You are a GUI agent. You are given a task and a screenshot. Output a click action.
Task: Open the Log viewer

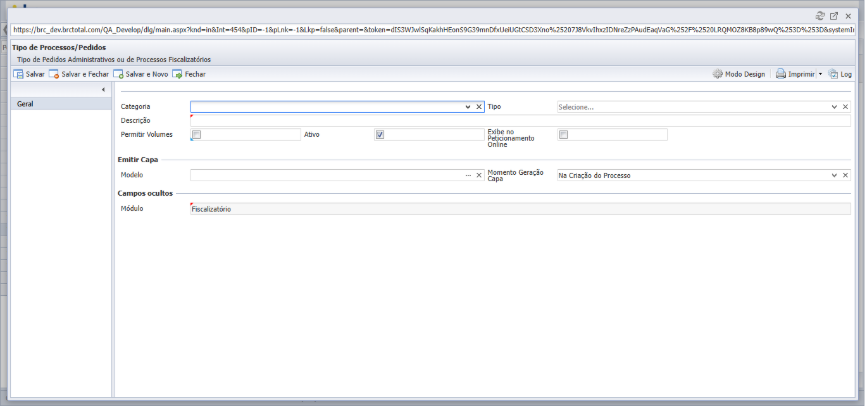pyautogui.click(x=840, y=74)
